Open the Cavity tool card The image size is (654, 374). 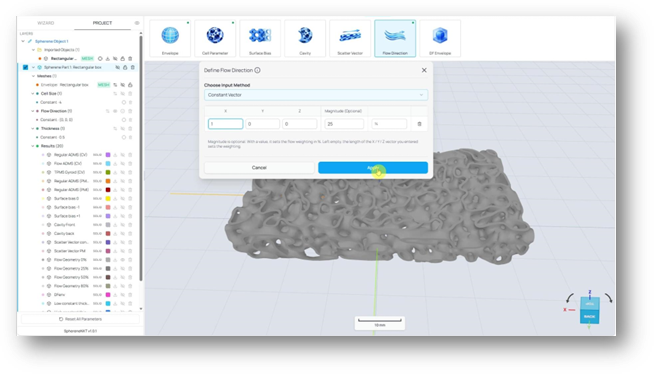(x=305, y=38)
